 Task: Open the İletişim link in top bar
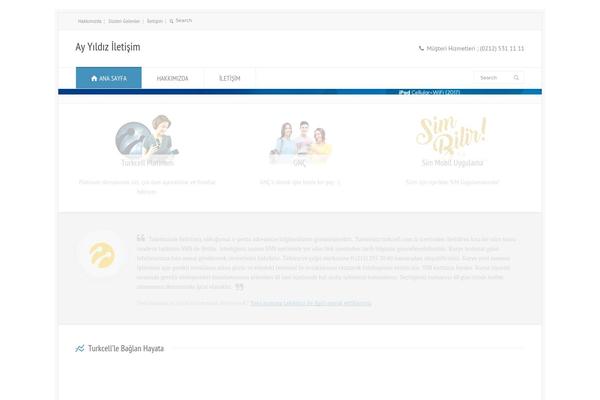(x=155, y=21)
